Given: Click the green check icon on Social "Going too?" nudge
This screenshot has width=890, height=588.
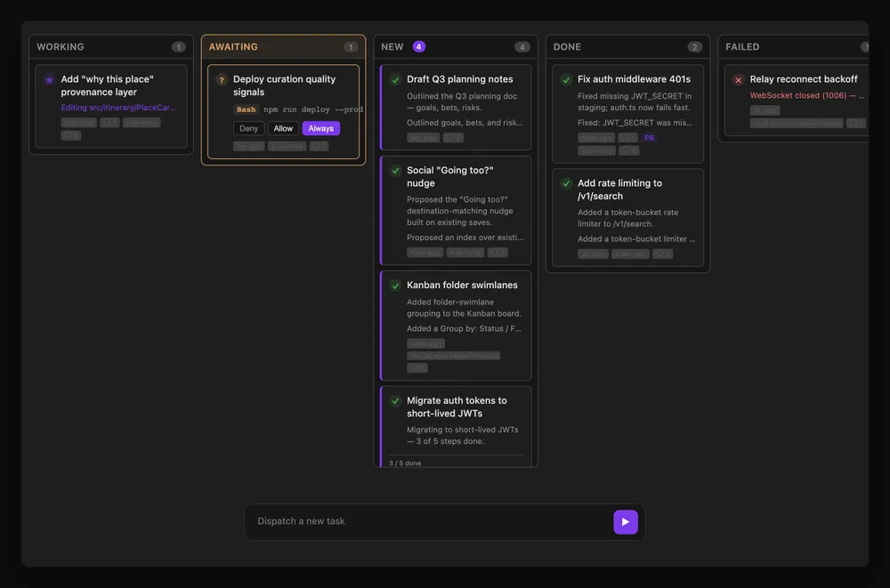Looking at the screenshot, I should click(x=395, y=171).
